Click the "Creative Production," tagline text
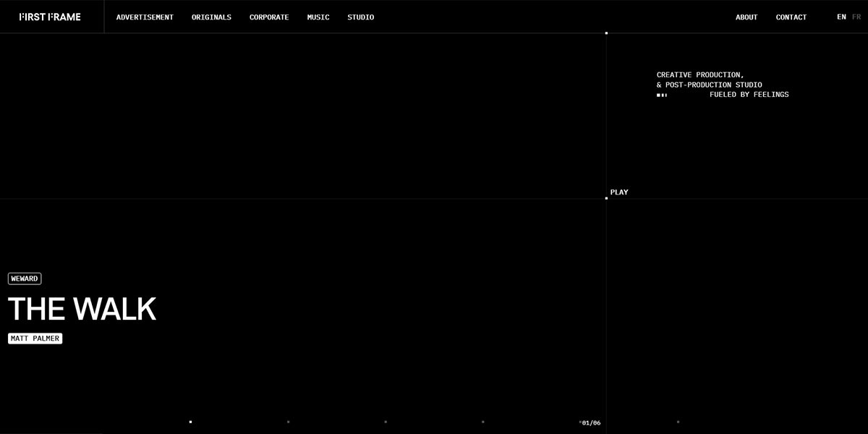The width and height of the screenshot is (868, 434). [x=700, y=75]
